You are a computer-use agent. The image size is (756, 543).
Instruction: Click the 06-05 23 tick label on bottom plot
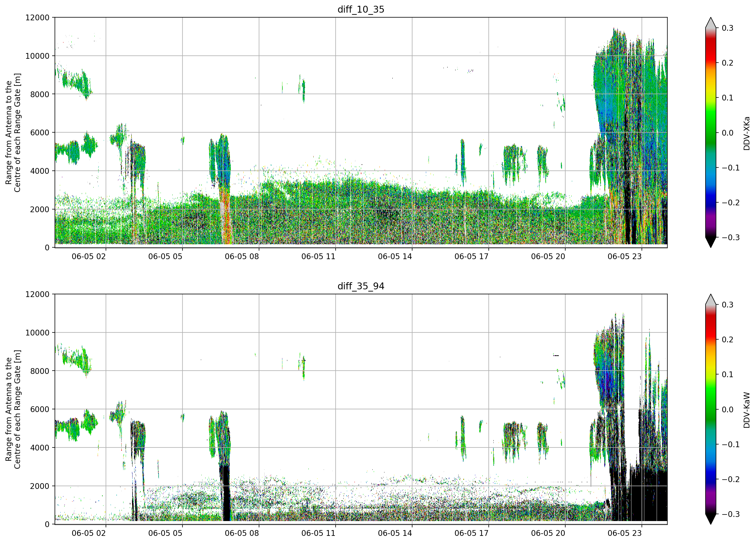click(x=625, y=533)
